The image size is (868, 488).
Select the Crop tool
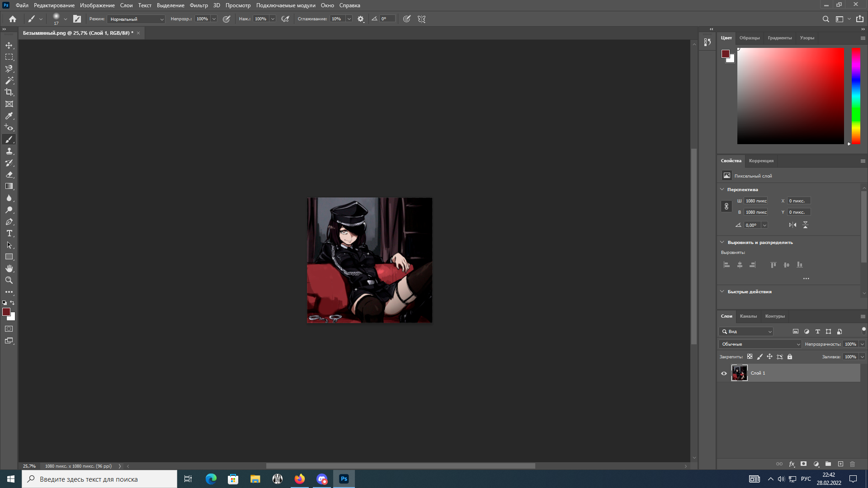click(9, 92)
